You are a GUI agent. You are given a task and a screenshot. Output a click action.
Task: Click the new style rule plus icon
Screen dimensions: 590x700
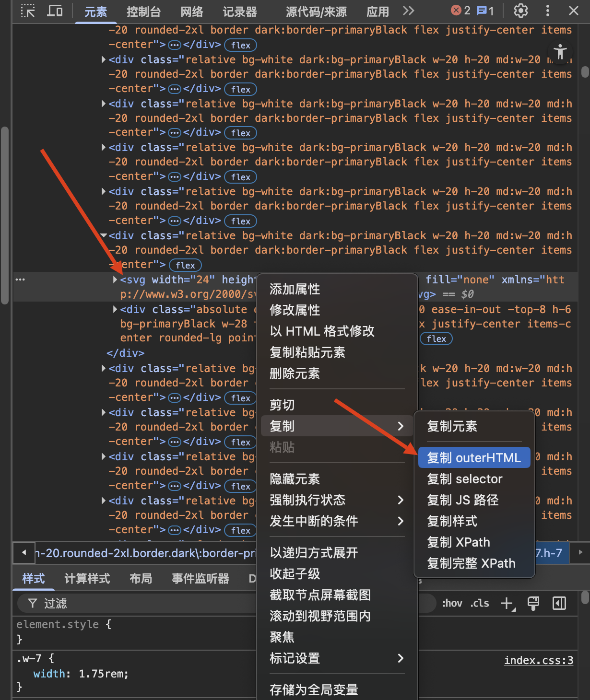tap(507, 603)
